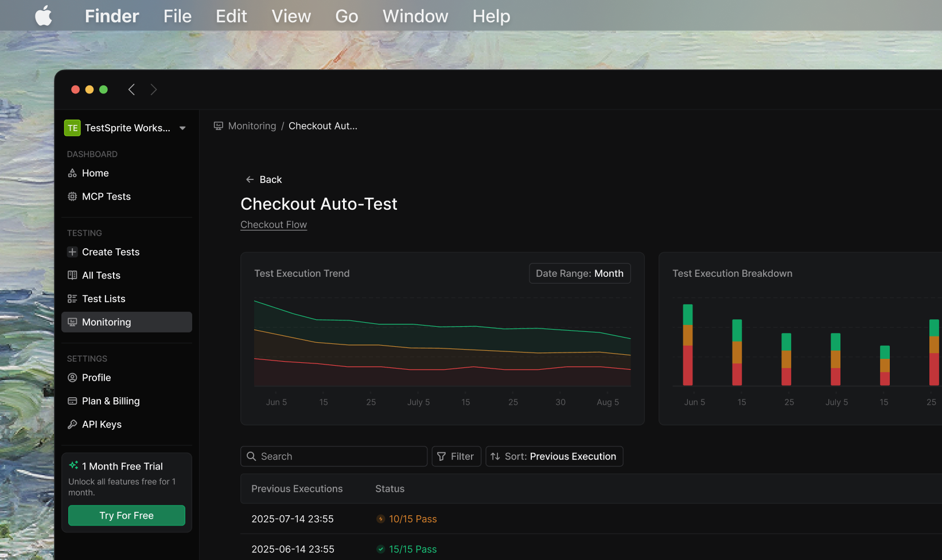This screenshot has width=942, height=560.
Task: Open the Date Range: Month dropdown
Action: (580, 273)
